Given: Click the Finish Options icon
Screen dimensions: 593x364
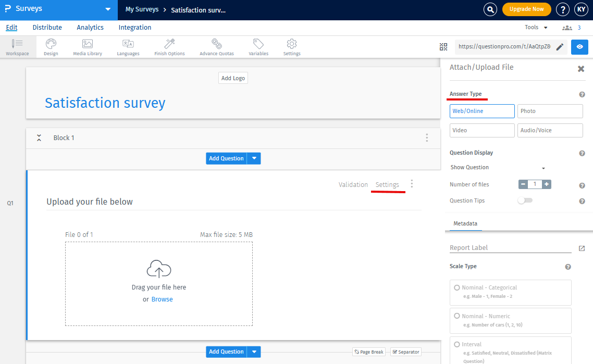Looking at the screenshot, I should (169, 46).
